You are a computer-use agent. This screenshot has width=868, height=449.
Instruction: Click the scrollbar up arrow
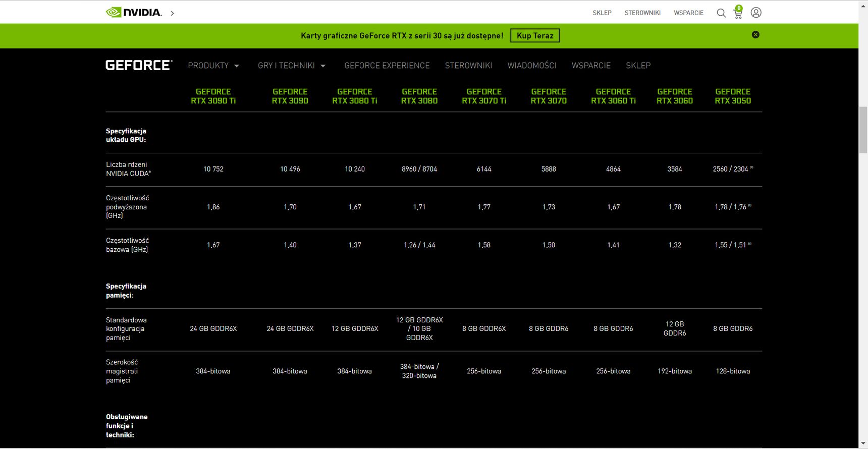[x=863, y=5]
